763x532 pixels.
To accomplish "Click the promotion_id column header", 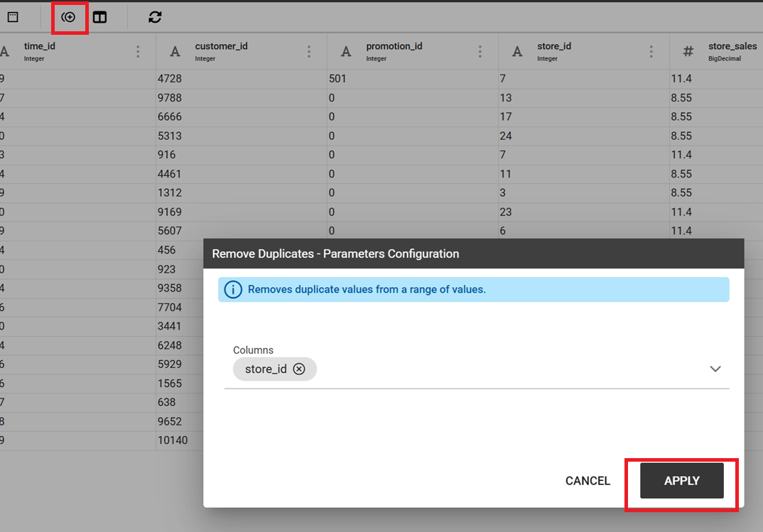I will click(x=394, y=46).
